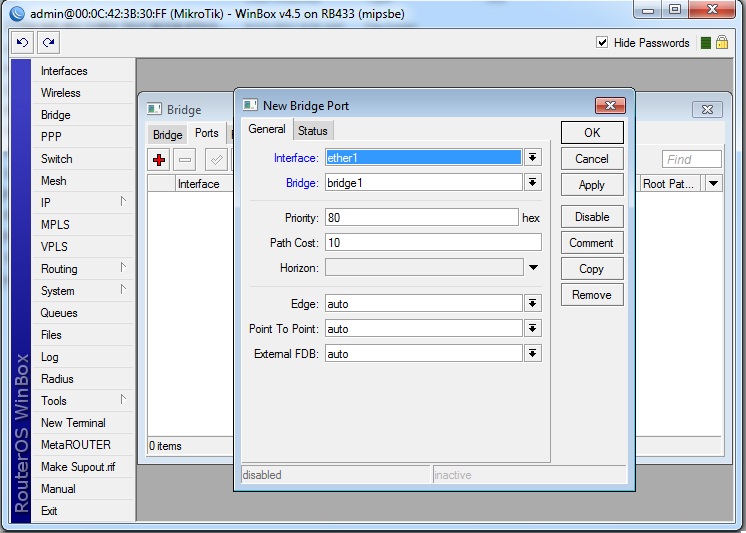Open the column selector dropdown in Bridge table

(x=713, y=184)
